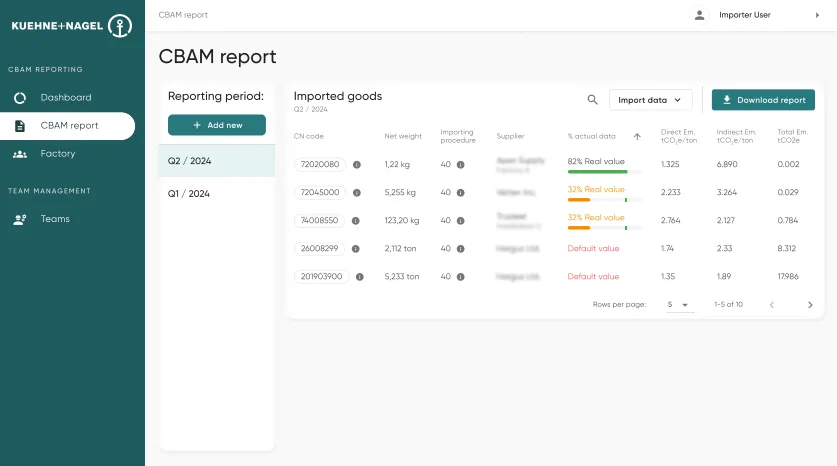Open the rows per page selector
837x466 pixels.
pos(678,305)
